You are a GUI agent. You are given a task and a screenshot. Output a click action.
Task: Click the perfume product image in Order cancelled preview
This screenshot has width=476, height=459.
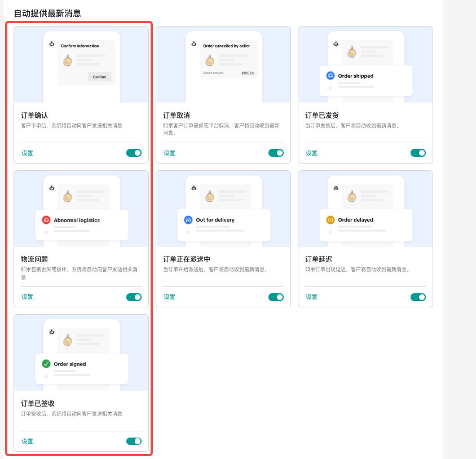coord(210,60)
